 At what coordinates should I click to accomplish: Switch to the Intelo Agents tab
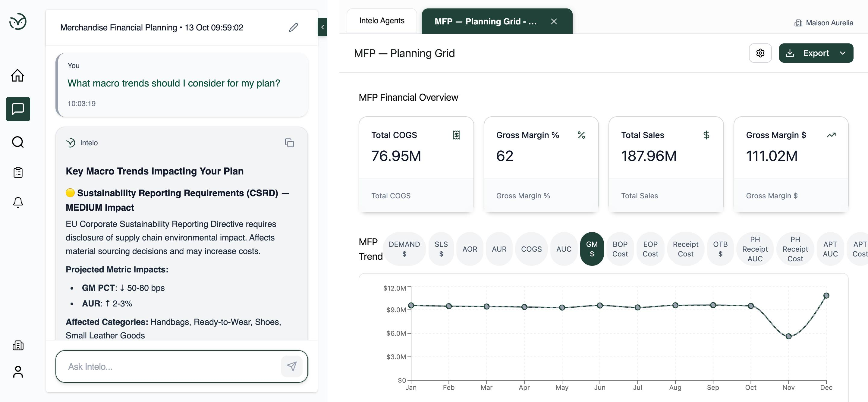click(382, 20)
